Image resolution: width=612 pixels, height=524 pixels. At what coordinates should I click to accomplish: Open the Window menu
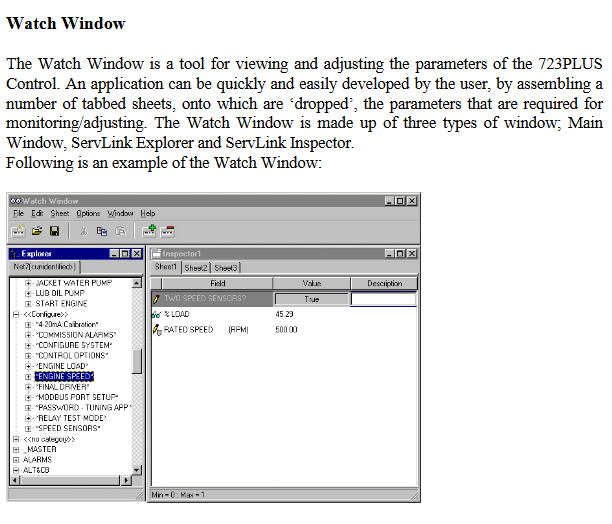pos(120,213)
